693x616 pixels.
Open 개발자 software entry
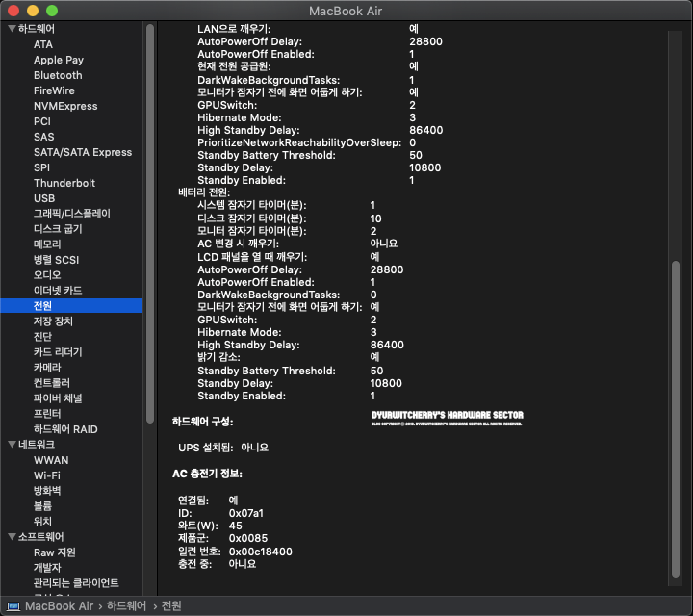tap(47, 568)
